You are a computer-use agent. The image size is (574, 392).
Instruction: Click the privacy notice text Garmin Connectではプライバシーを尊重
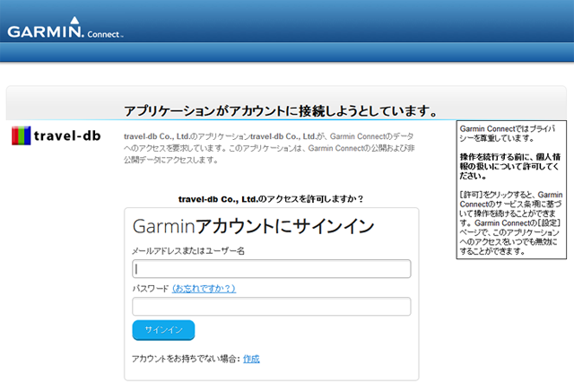click(508, 134)
